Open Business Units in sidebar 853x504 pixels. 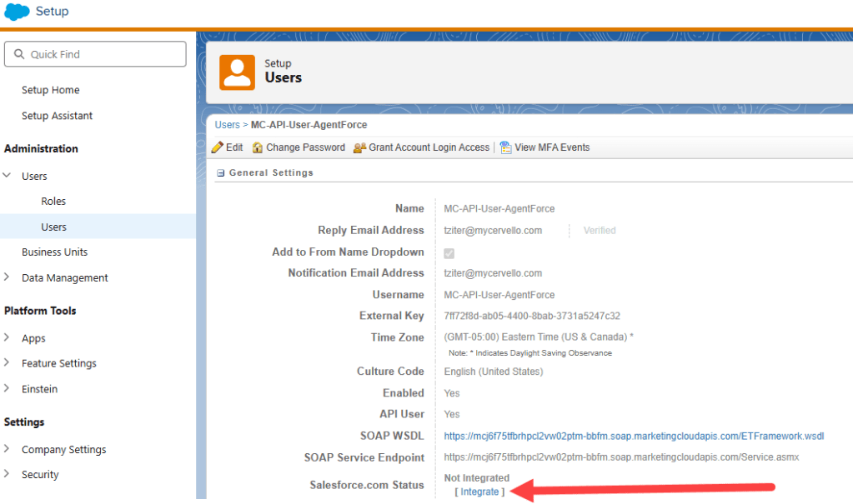pos(54,252)
